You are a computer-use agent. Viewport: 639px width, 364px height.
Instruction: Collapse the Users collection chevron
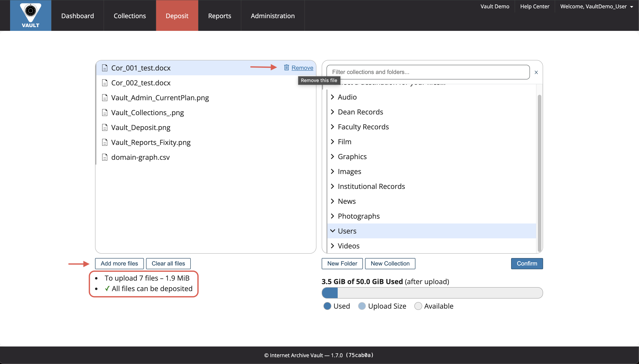(x=332, y=231)
